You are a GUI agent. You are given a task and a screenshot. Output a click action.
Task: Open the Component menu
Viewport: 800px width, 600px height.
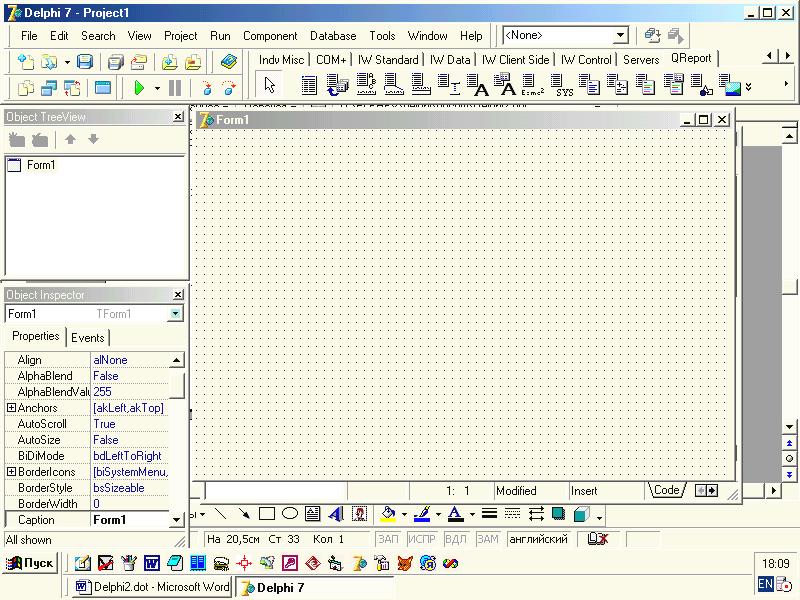coord(270,36)
